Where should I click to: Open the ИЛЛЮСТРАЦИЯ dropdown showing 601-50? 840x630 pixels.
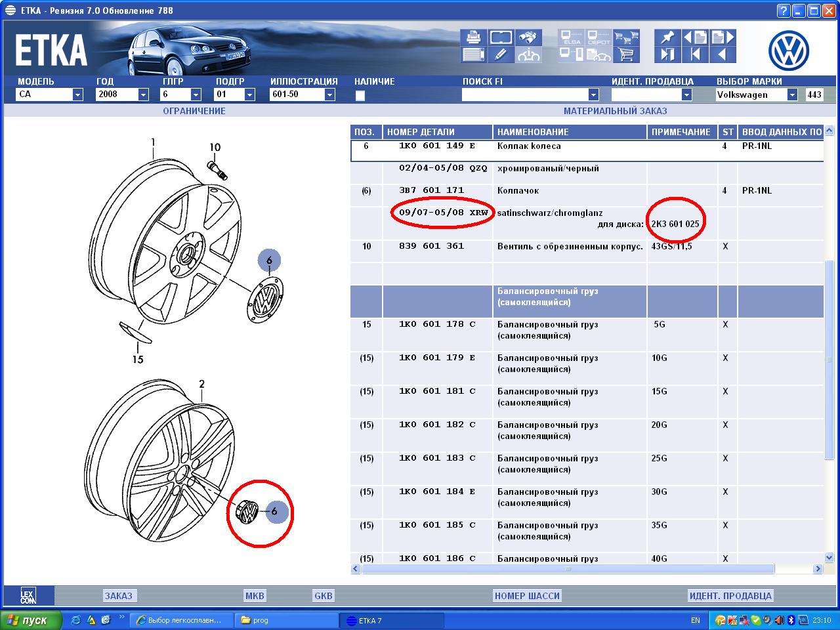[x=330, y=94]
